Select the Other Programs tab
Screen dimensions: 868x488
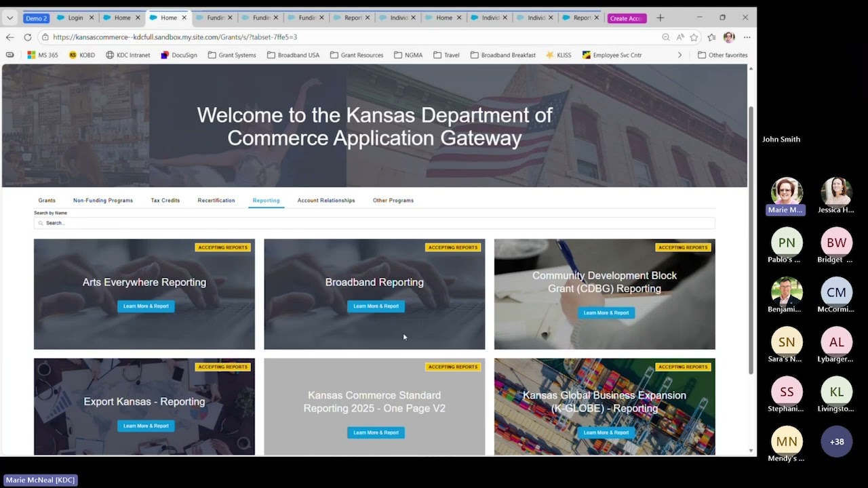click(x=393, y=201)
